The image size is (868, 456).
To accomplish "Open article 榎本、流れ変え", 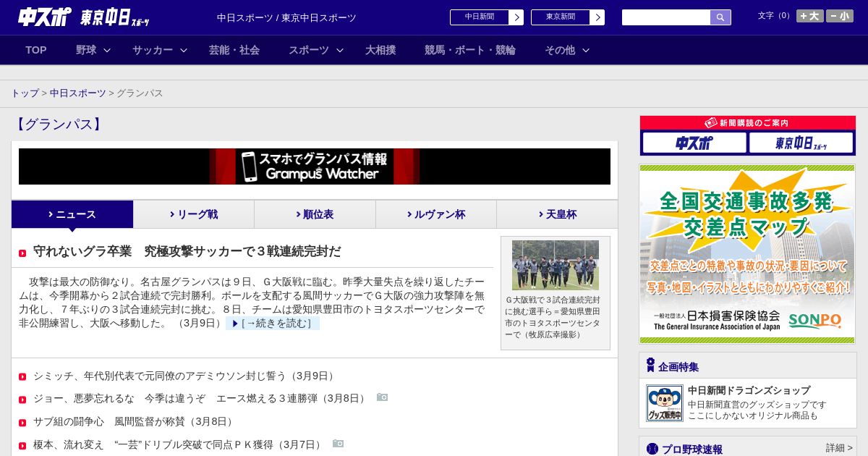I will (179, 444).
